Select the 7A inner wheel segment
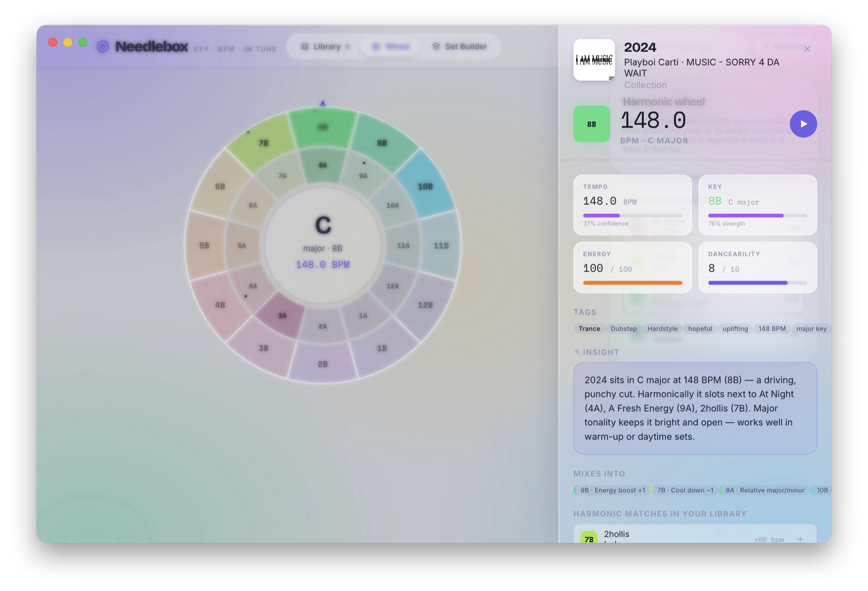This screenshot has width=868, height=591. (282, 176)
